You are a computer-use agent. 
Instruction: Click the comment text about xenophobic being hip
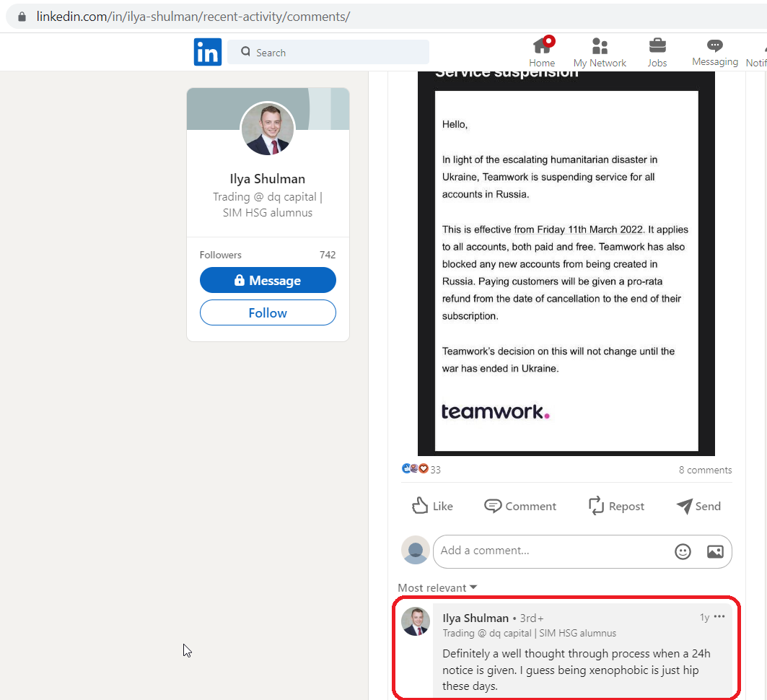point(577,670)
